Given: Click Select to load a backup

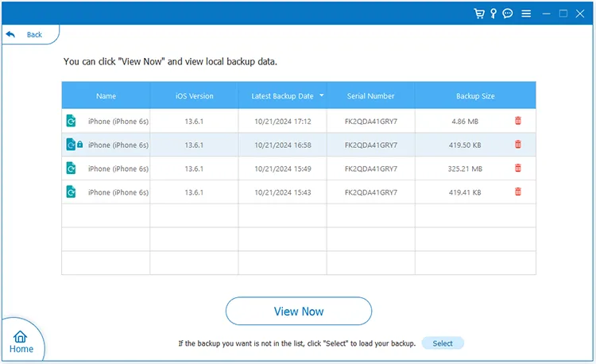Looking at the screenshot, I should [x=443, y=343].
